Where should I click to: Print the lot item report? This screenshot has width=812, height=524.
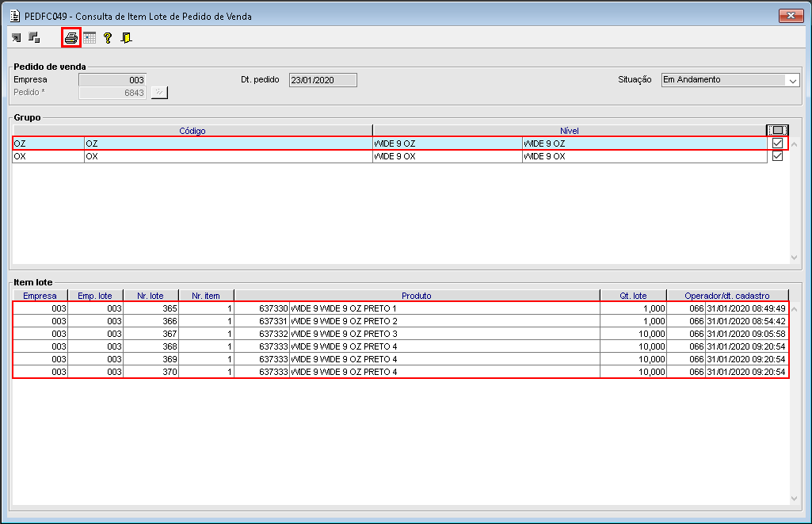pyautogui.click(x=71, y=38)
